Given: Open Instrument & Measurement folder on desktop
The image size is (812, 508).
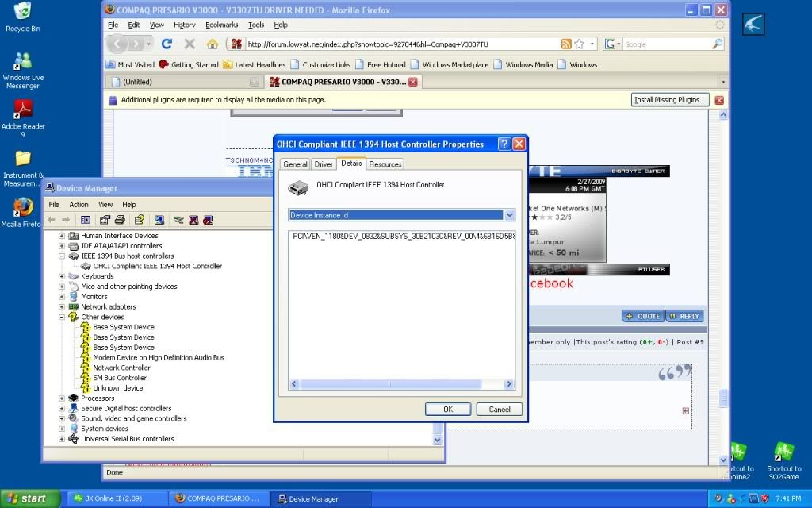Looking at the screenshot, I should 22,168.
